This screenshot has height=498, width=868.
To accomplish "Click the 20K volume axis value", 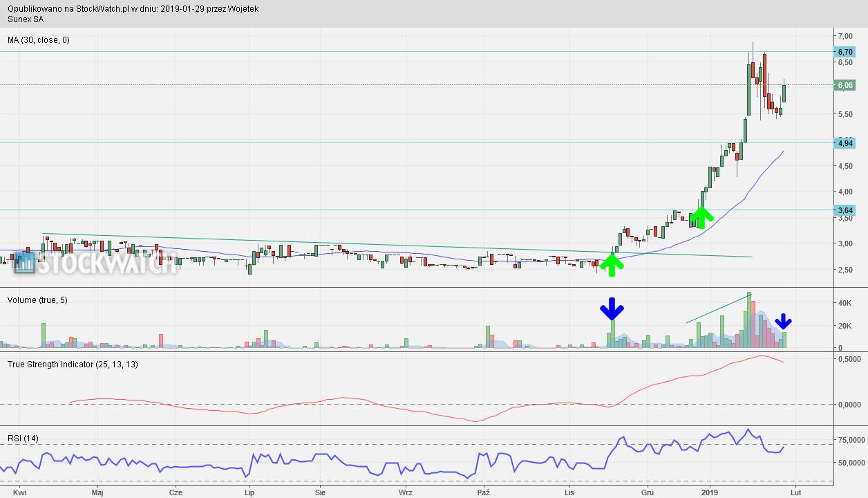I will tap(844, 326).
